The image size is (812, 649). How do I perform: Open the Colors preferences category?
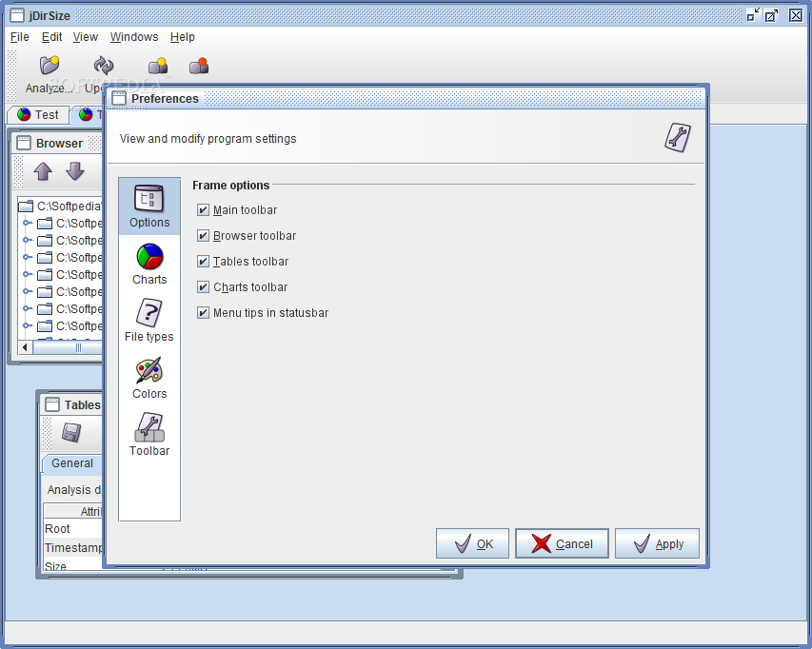point(149,378)
